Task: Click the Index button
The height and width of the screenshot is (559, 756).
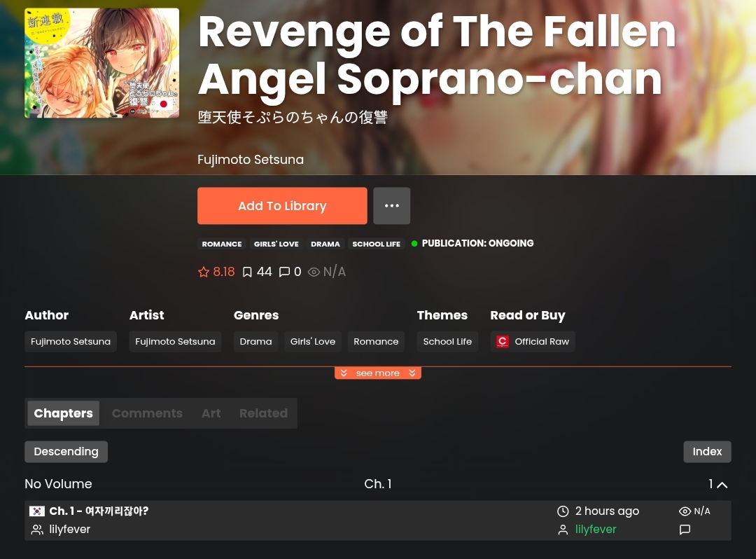Action: 707,452
